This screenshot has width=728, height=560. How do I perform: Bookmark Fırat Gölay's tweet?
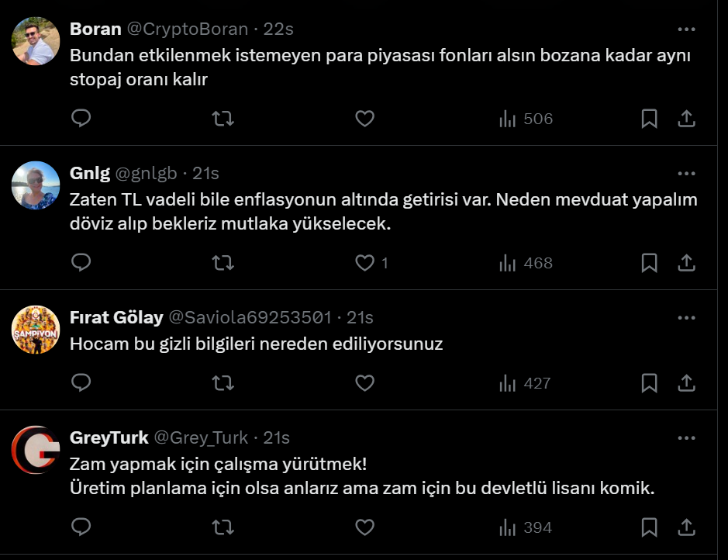click(x=650, y=382)
